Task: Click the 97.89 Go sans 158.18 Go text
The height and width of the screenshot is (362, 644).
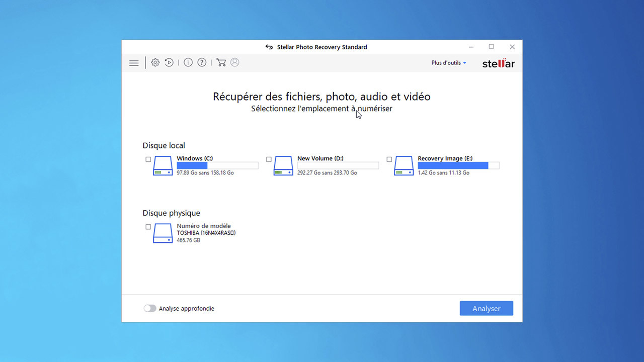Action: tap(205, 173)
